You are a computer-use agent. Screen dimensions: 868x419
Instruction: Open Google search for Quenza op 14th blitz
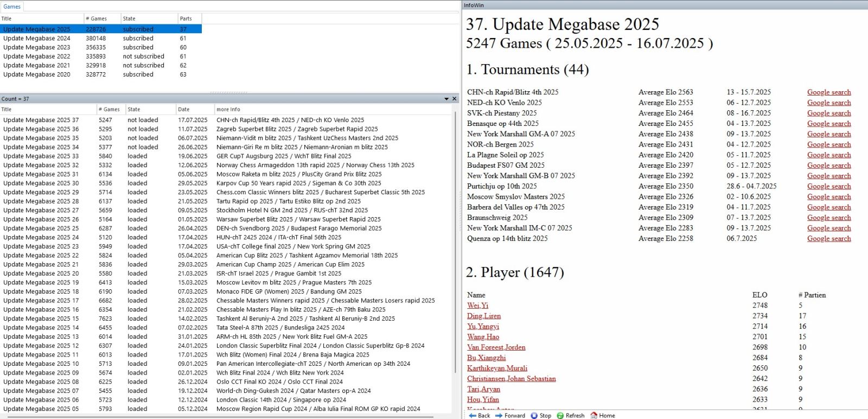[x=829, y=238]
